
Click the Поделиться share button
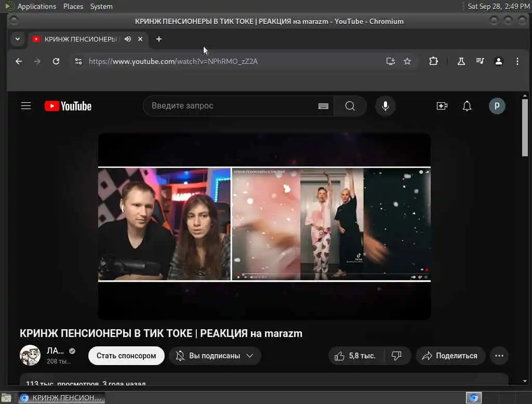pyautogui.click(x=450, y=356)
